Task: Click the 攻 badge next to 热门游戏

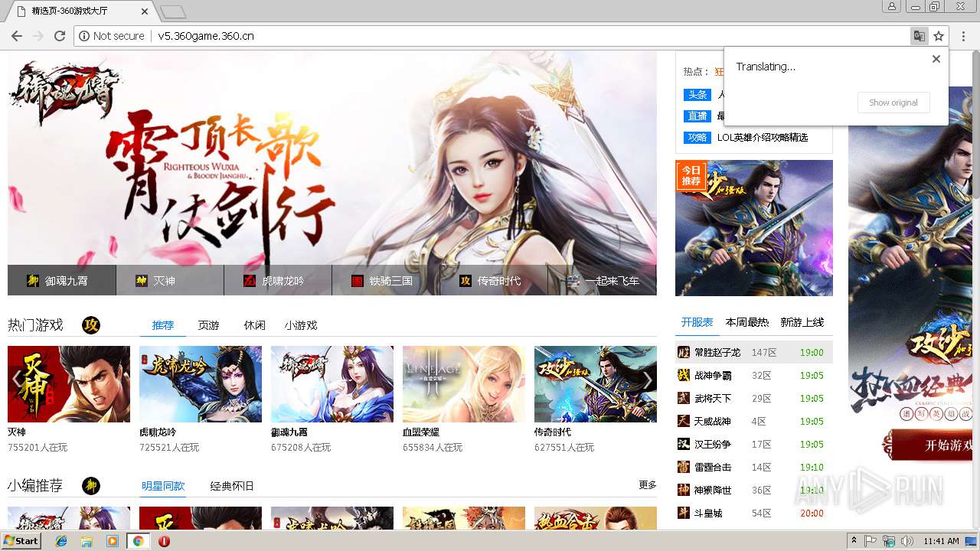Action: (x=91, y=325)
